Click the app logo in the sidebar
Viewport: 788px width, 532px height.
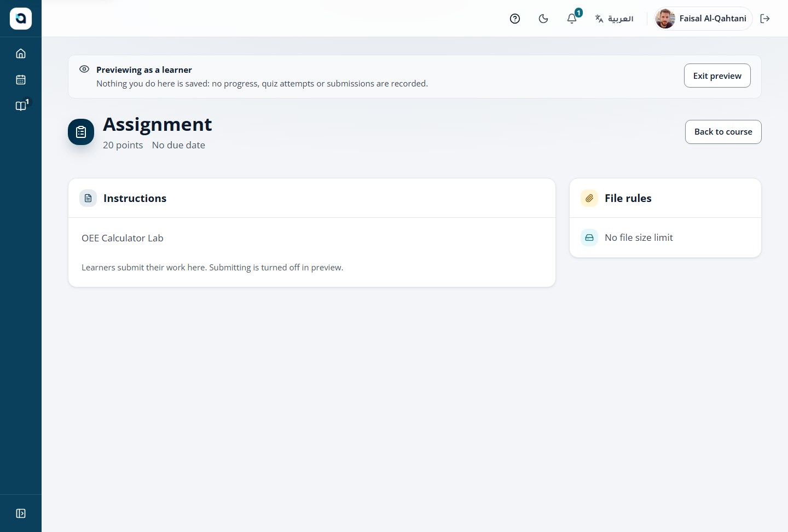point(21,19)
